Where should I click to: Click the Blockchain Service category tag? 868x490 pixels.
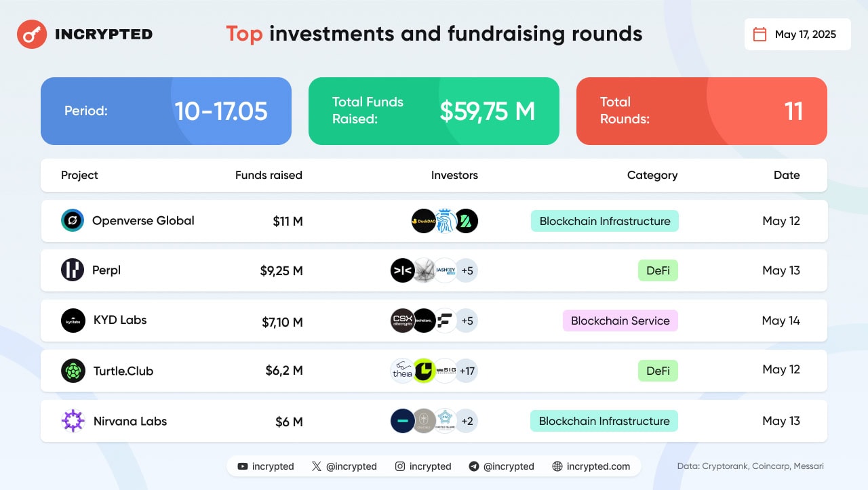tap(620, 321)
